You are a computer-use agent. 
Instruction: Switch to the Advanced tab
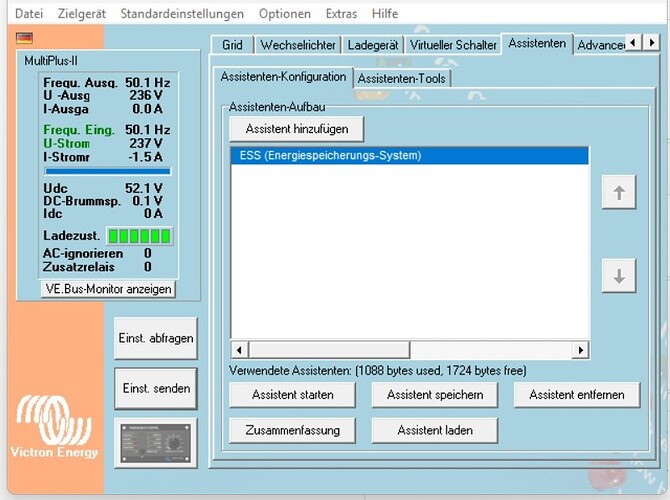tap(600, 45)
